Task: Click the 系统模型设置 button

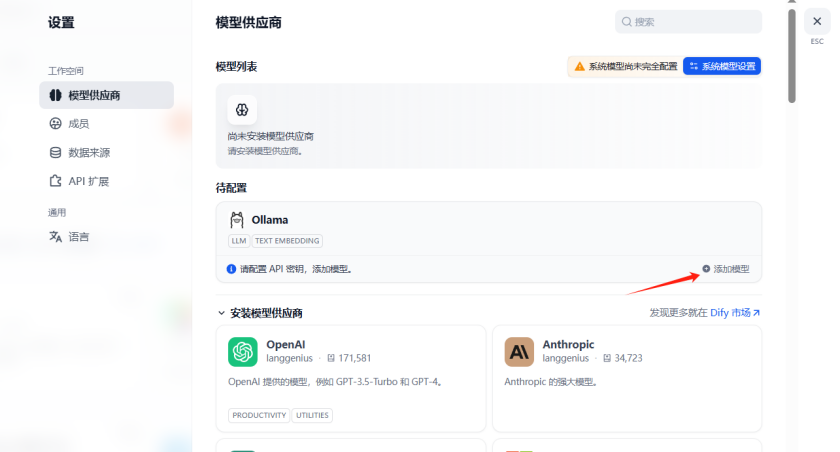Action: pos(722,66)
